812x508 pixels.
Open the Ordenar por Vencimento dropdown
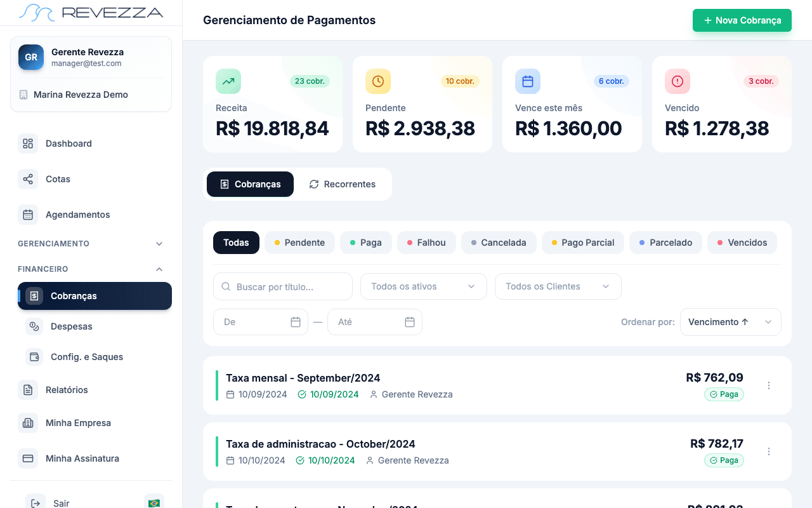coord(731,322)
